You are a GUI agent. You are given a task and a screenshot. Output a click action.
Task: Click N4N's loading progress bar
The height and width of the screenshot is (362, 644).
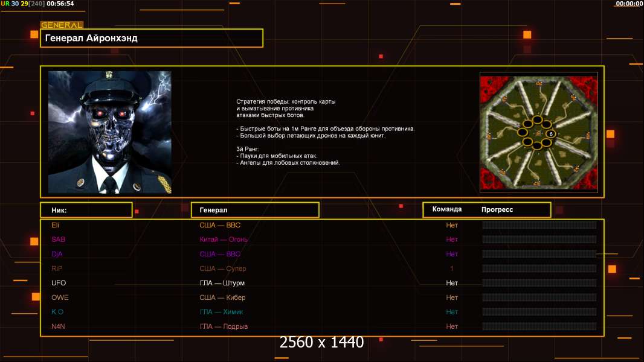click(x=539, y=326)
